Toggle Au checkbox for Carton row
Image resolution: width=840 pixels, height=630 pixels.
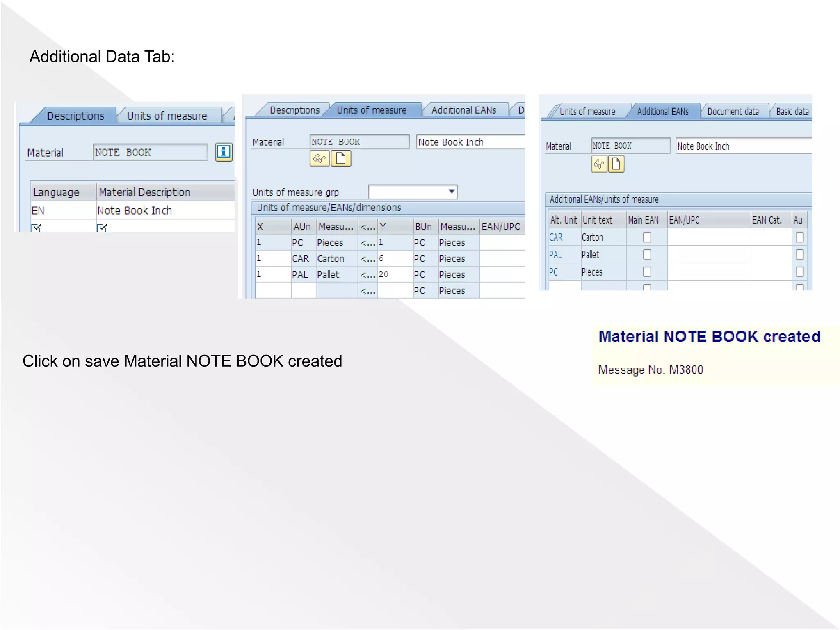799,237
